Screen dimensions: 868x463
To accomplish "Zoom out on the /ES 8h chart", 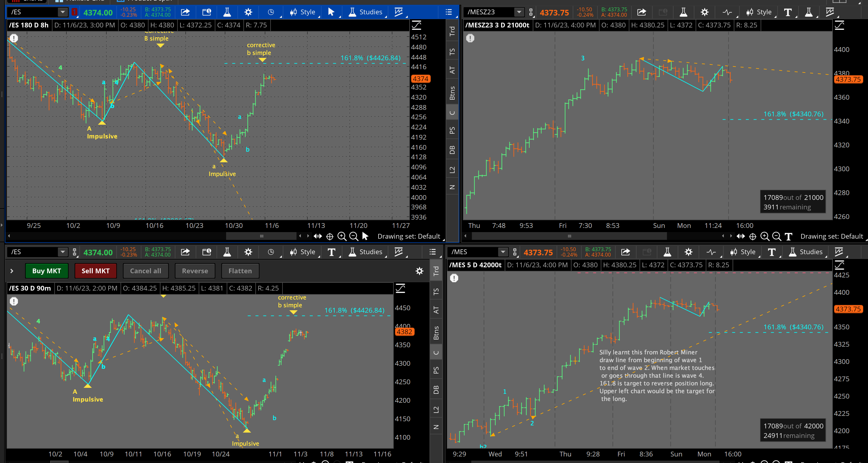I will tap(353, 236).
